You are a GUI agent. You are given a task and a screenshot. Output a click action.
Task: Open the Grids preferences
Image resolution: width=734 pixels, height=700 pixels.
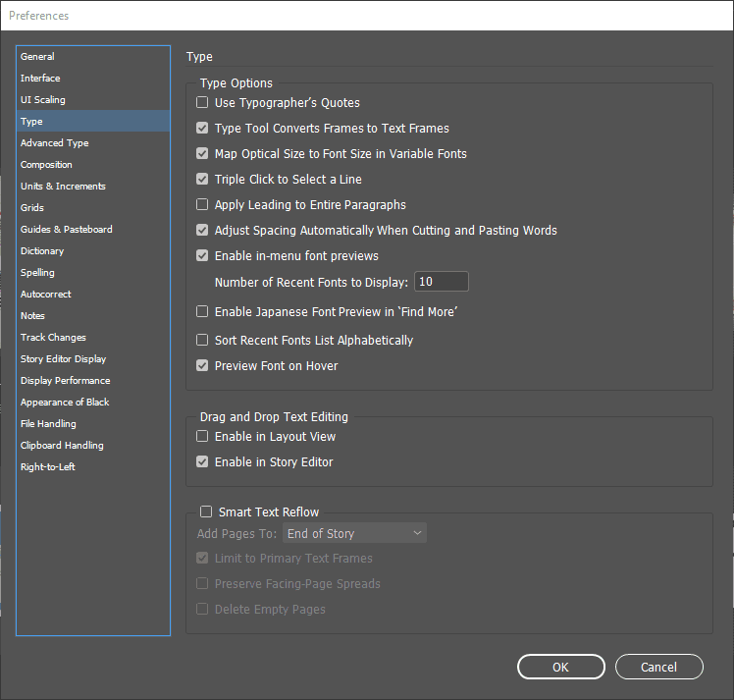point(93,207)
